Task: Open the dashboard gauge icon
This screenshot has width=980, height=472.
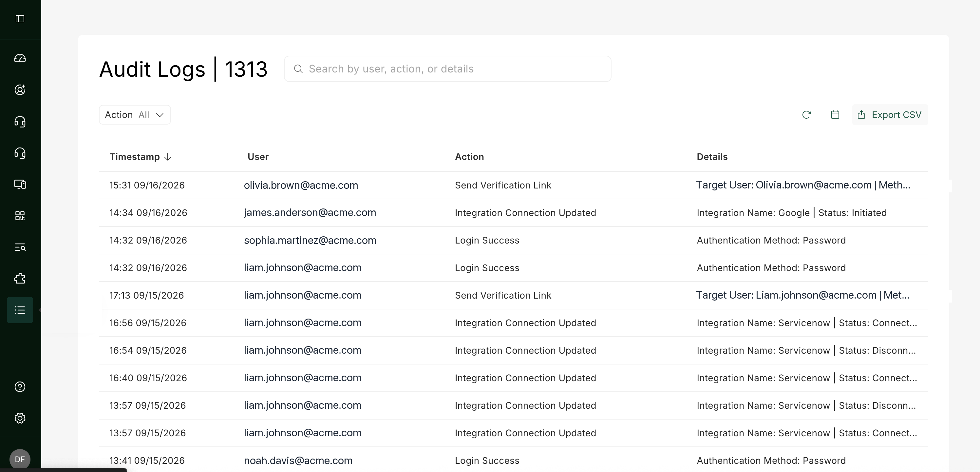Action: pyautogui.click(x=20, y=58)
